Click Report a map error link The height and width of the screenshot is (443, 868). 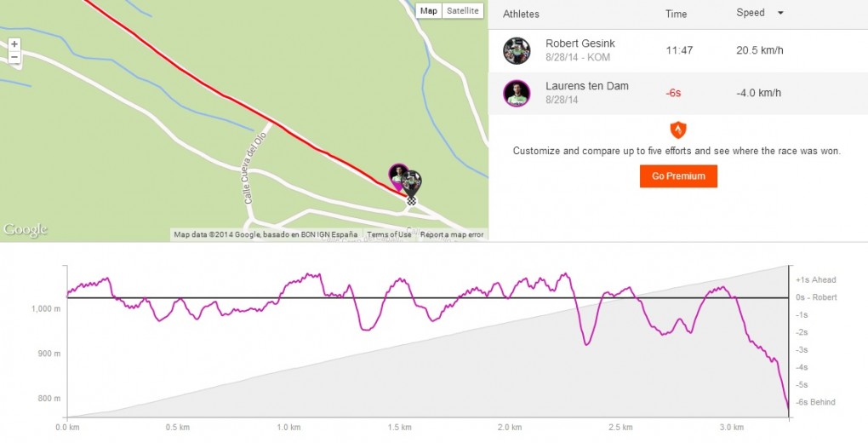pyautogui.click(x=451, y=234)
